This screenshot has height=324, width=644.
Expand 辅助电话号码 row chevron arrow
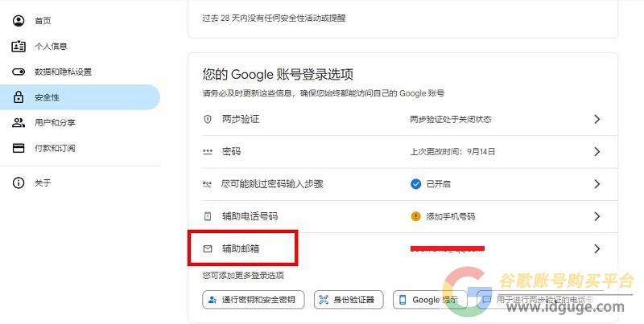[597, 216]
